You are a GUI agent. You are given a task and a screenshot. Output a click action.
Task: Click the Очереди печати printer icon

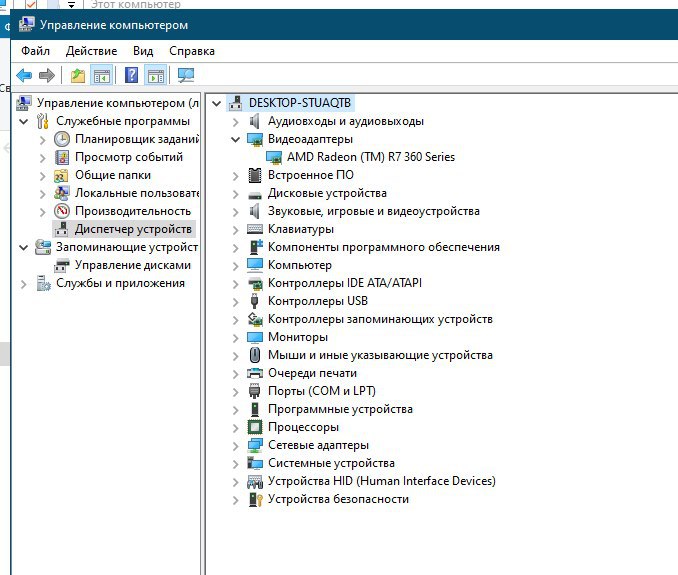click(x=255, y=373)
